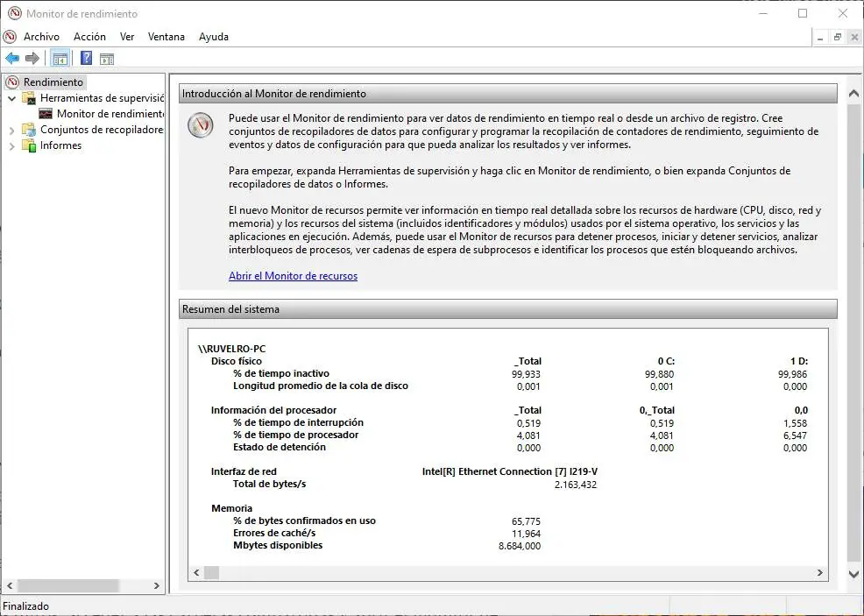Image resolution: width=864 pixels, height=616 pixels.
Task: Toggle the show/hide action pane icon
Action: pyautogui.click(x=107, y=59)
